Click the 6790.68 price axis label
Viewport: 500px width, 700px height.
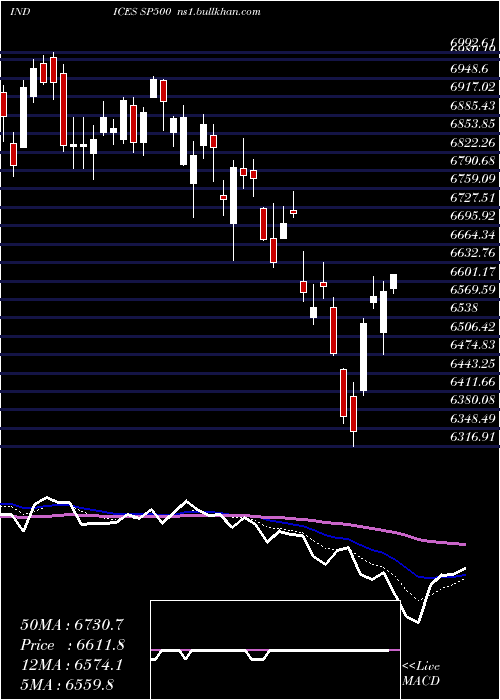pos(473,162)
